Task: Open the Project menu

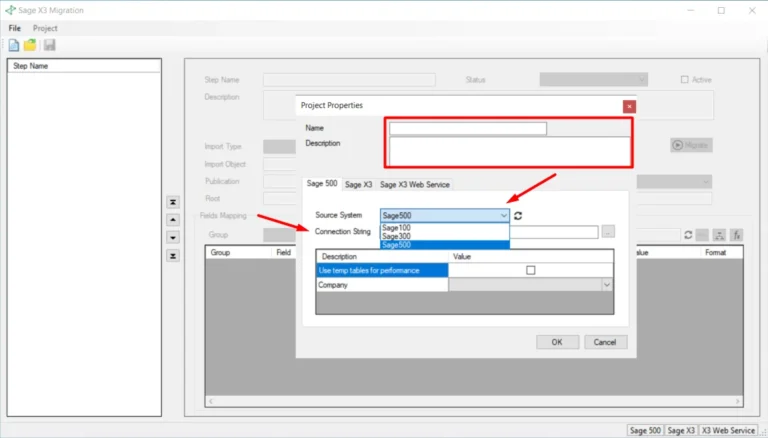Action: click(45, 28)
